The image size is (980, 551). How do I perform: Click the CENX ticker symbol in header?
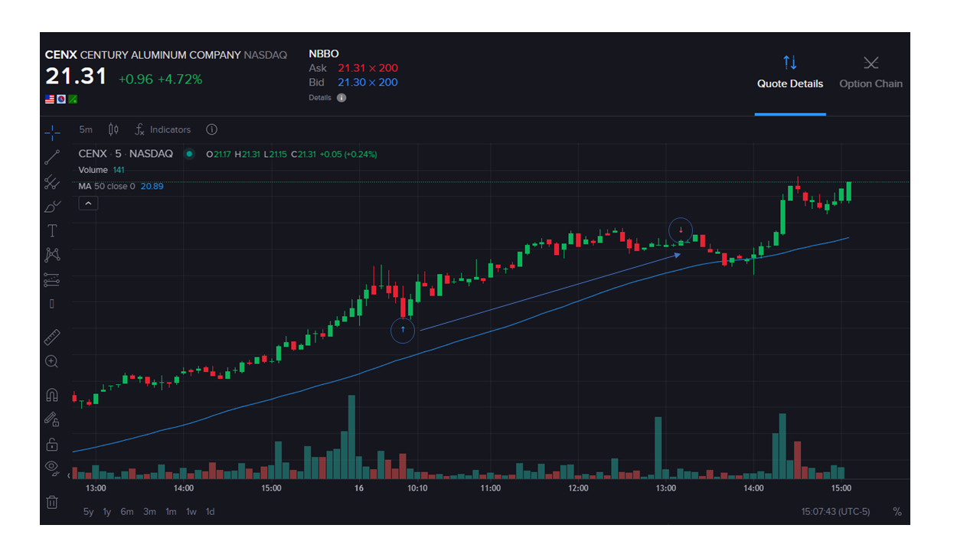click(60, 55)
